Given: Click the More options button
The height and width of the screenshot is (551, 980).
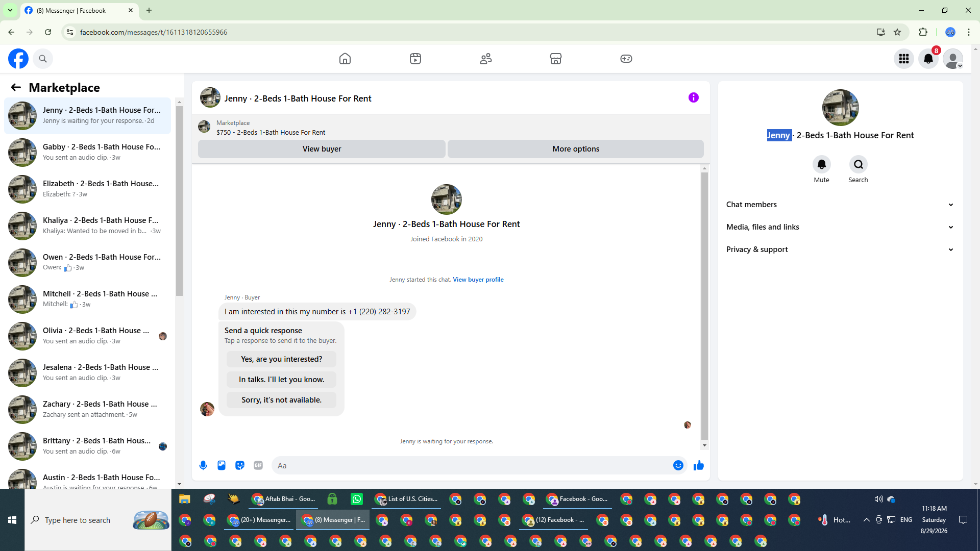Looking at the screenshot, I should (576, 149).
